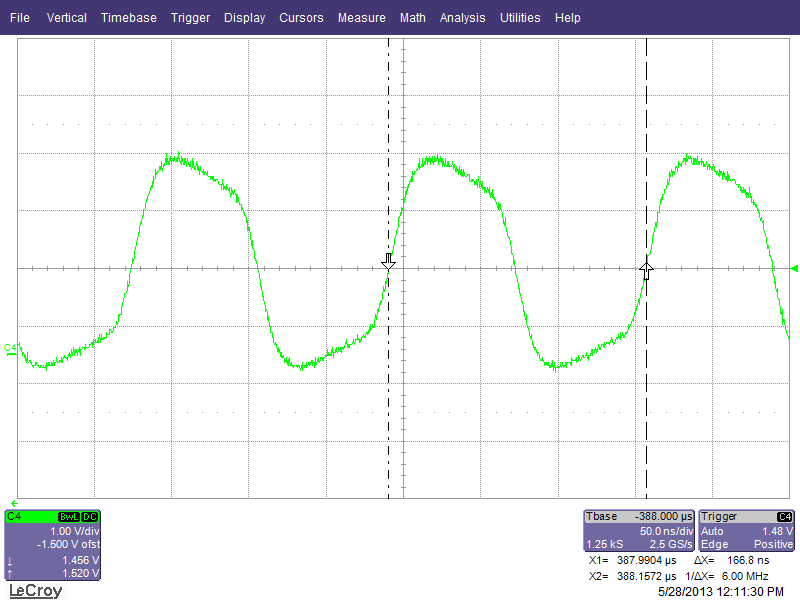The height and width of the screenshot is (600, 800).
Task: Click the 1.25 kS memory value
Action: click(x=604, y=544)
